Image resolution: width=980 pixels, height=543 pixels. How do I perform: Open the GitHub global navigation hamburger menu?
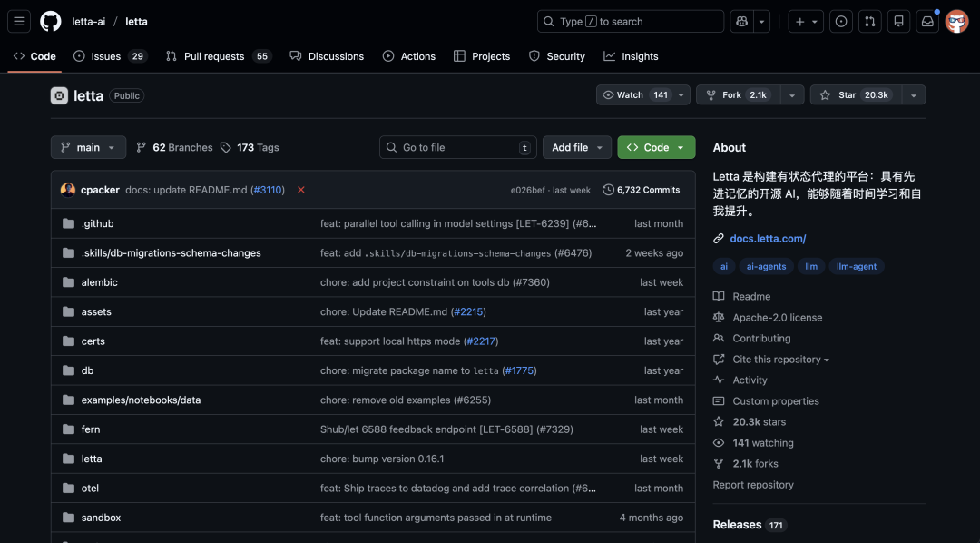click(19, 21)
